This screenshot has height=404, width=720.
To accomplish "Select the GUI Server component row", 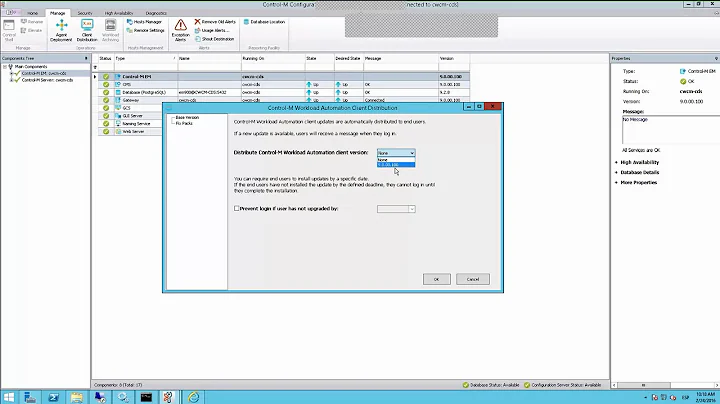I will (130, 116).
